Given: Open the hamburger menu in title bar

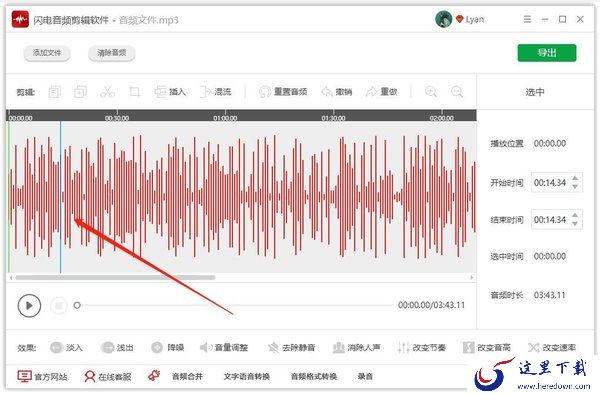Looking at the screenshot, I should click(527, 19).
